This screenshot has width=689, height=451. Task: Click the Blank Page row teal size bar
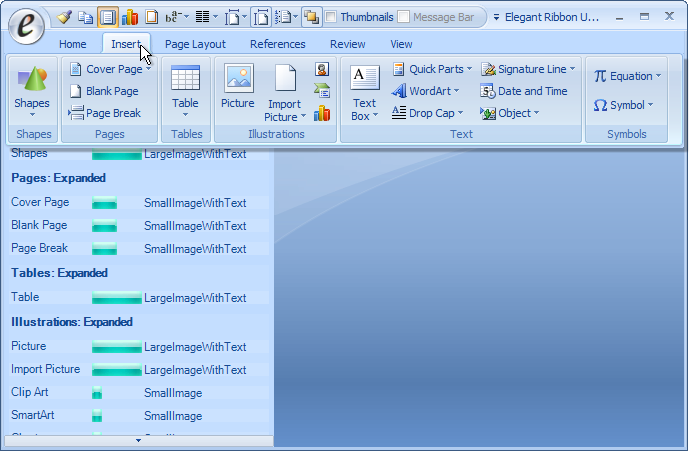click(x=105, y=226)
